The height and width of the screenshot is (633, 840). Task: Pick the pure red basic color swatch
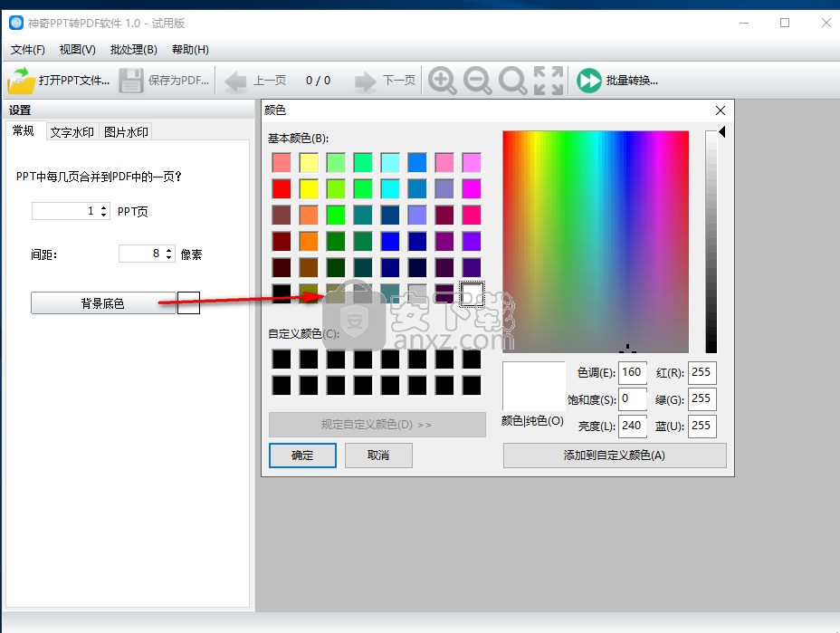coord(282,189)
